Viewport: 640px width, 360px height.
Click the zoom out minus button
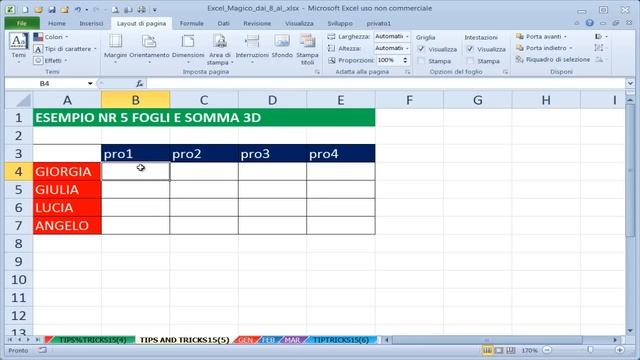[x=547, y=350]
